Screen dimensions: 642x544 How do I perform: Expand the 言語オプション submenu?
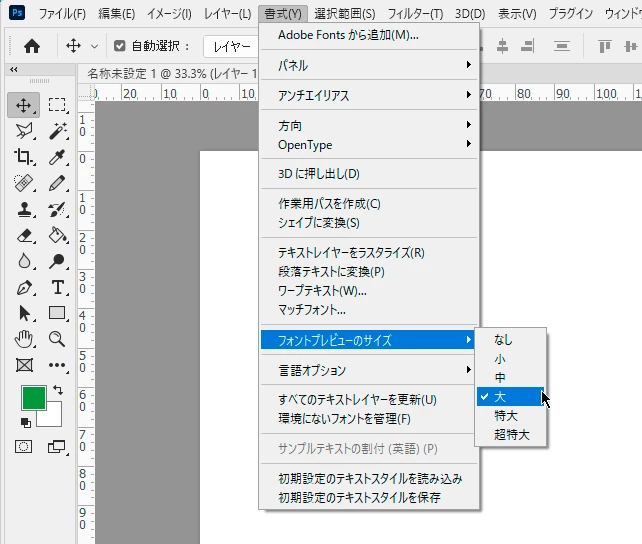tap(369, 370)
